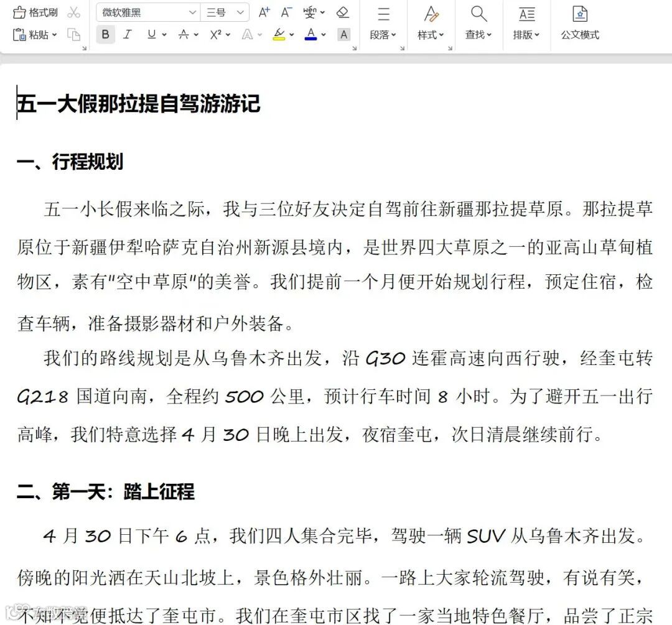
Task: Click the heading 一、行程规划
Action: [70, 162]
